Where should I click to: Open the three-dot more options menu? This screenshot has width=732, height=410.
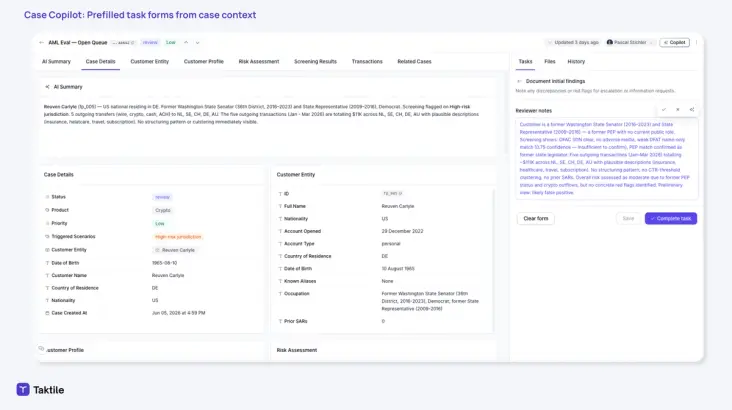(x=696, y=42)
